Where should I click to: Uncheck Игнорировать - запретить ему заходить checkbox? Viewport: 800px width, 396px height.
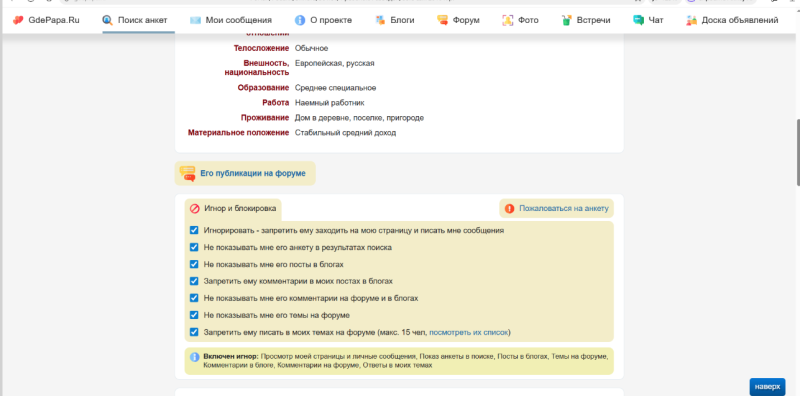pos(194,230)
